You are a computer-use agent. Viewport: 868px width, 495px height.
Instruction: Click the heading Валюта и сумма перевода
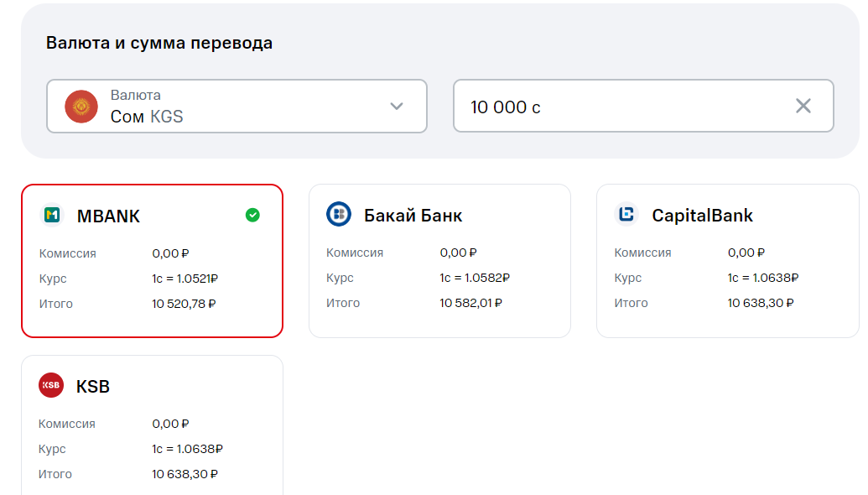coord(159,43)
